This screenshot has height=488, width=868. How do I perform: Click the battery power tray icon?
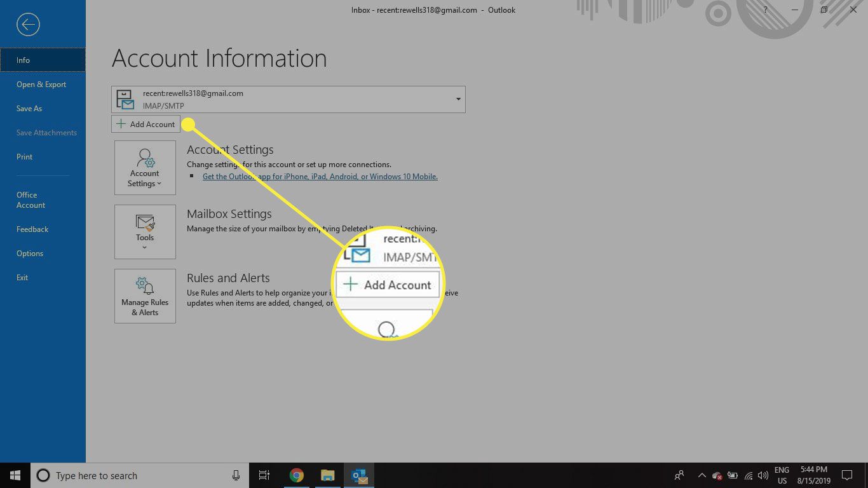point(732,475)
